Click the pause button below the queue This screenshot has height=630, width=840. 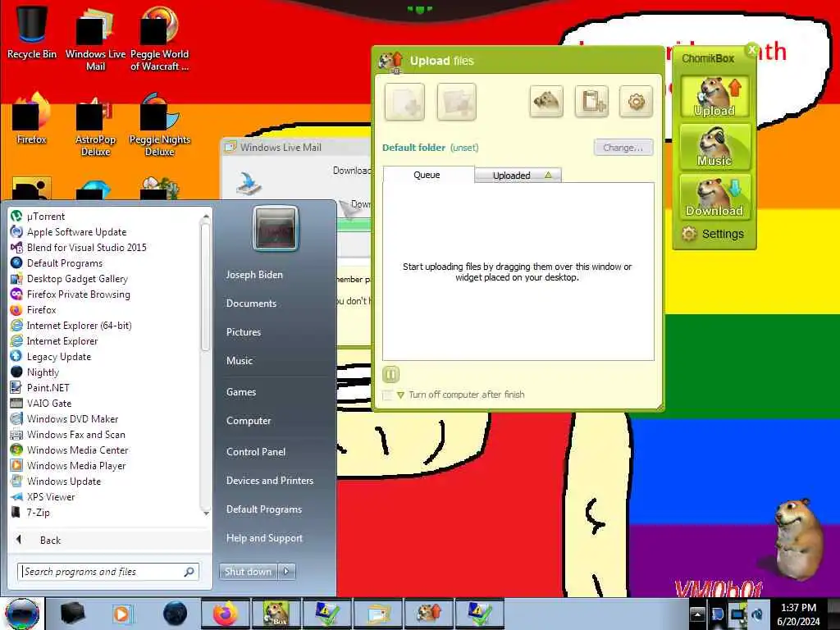coord(390,374)
